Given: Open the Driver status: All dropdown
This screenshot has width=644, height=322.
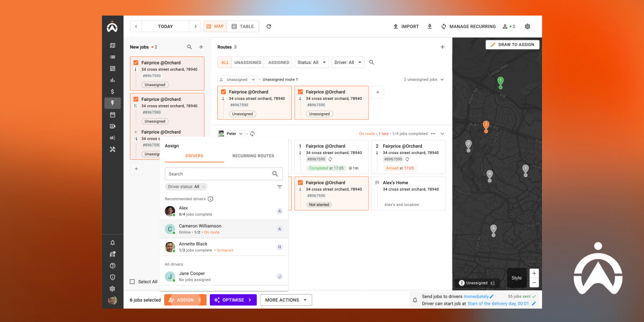Looking at the screenshot, I should (186, 186).
